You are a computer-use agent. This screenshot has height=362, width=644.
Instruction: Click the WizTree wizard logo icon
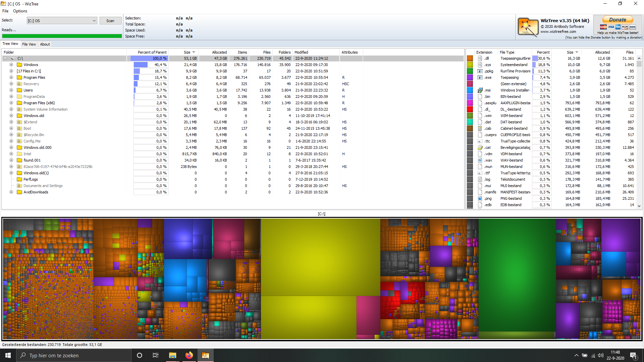[x=528, y=27]
